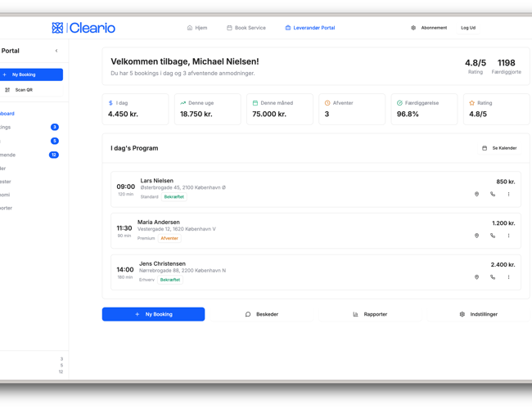Screen dimensions: 532x409
Task: Click the clock icon on Afventer card
Action: point(327,103)
